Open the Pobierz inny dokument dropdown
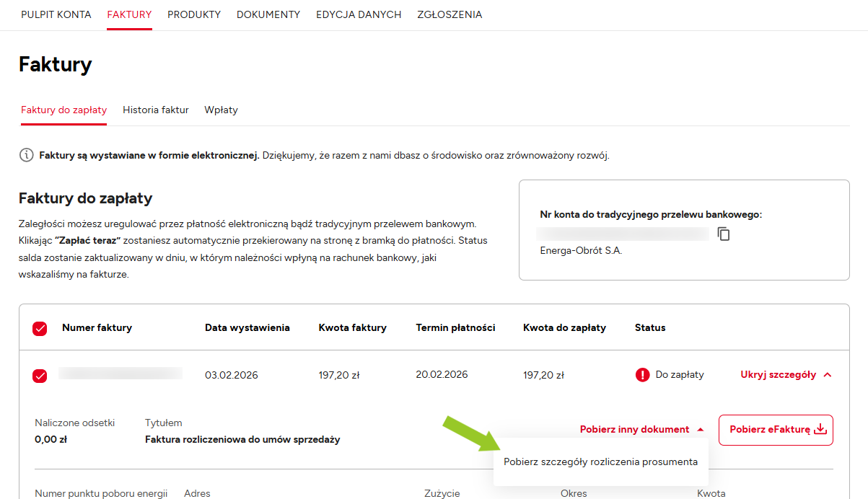The height and width of the screenshot is (499, 868). 641,430
